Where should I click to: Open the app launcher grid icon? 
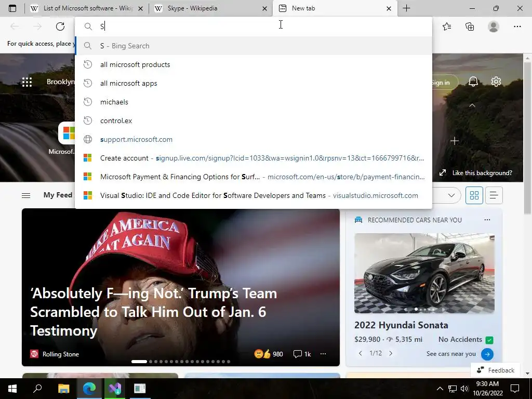point(27,82)
